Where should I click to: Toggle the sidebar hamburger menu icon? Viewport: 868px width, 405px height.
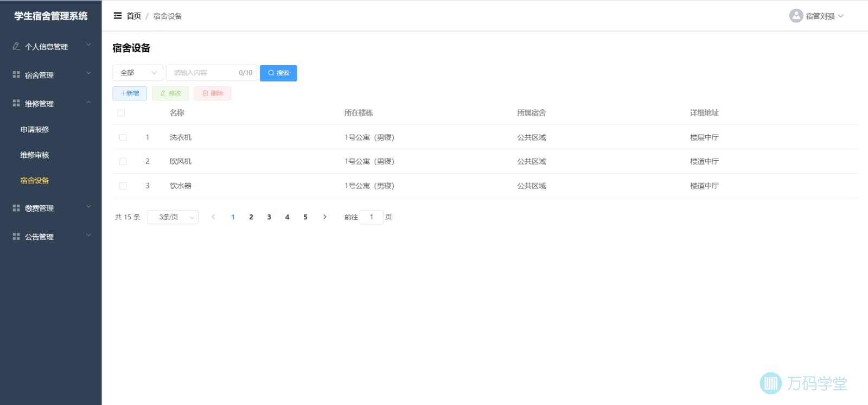tap(117, 16)
